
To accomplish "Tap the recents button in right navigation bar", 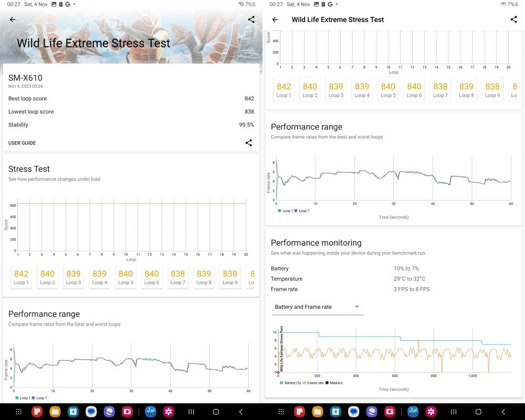I will 454,412.
